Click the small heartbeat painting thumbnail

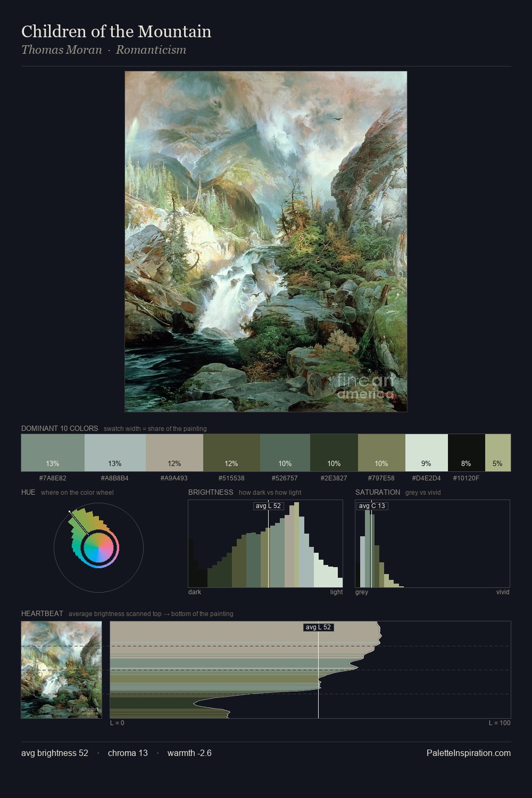click(x=61, y=670)
